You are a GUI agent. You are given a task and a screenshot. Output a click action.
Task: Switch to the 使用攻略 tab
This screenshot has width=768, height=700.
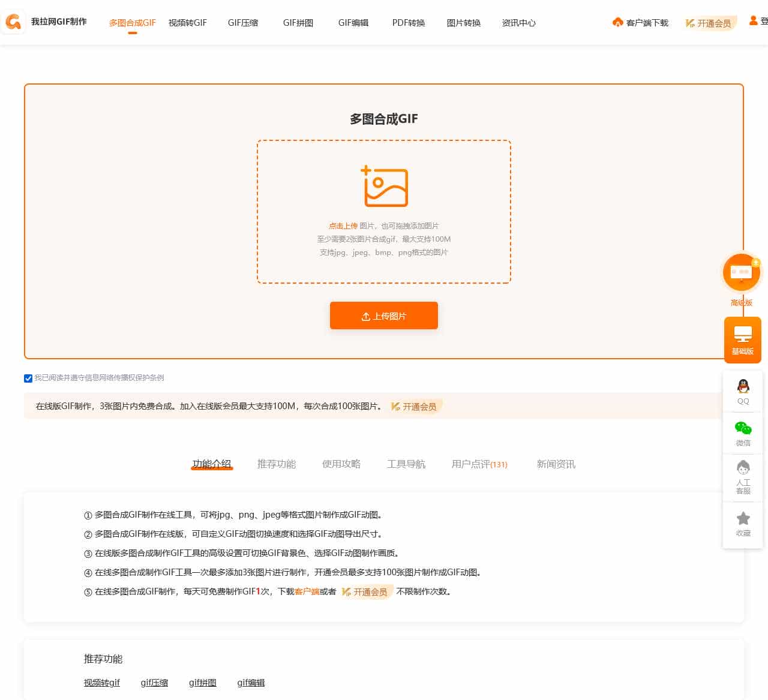click(x=341, y=464)
